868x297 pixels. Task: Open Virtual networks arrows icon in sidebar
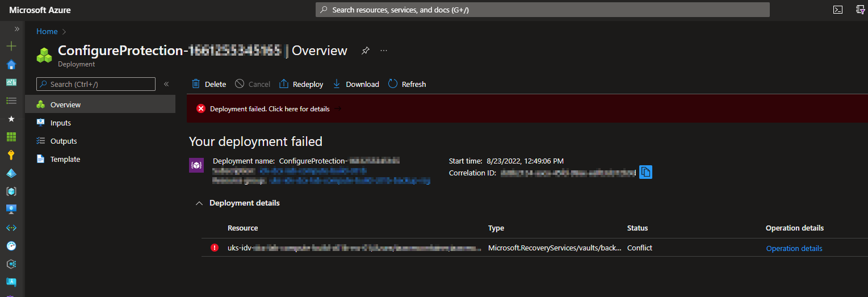pos(11,228)
